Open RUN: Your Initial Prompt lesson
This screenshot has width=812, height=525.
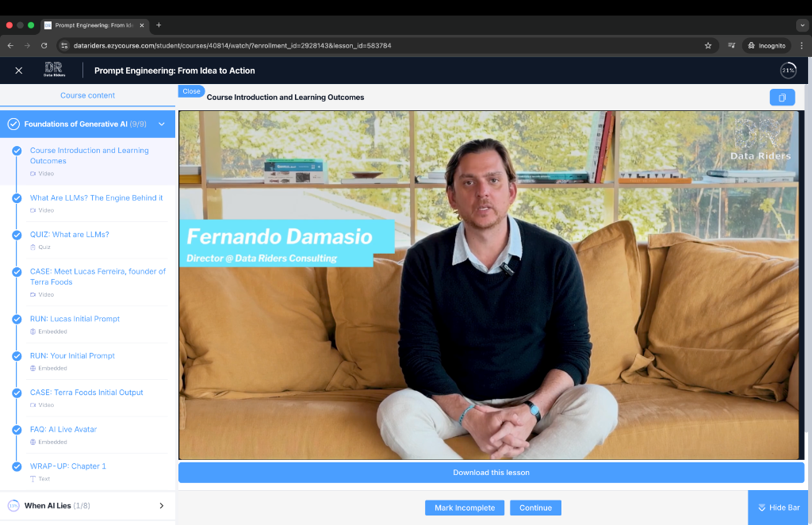[72, 356]
